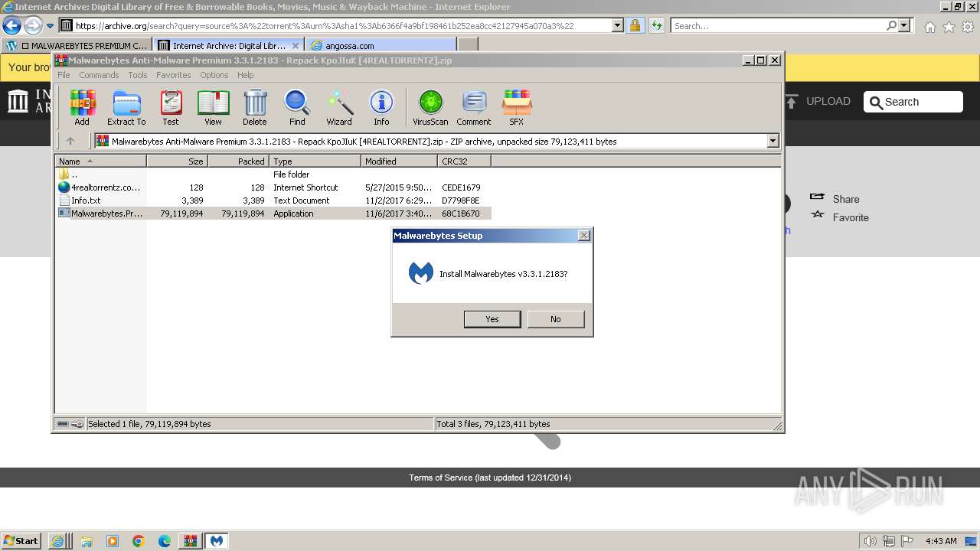Sort by the Modified column header
This screenshot has width=980, height=551.
(399, 161)
